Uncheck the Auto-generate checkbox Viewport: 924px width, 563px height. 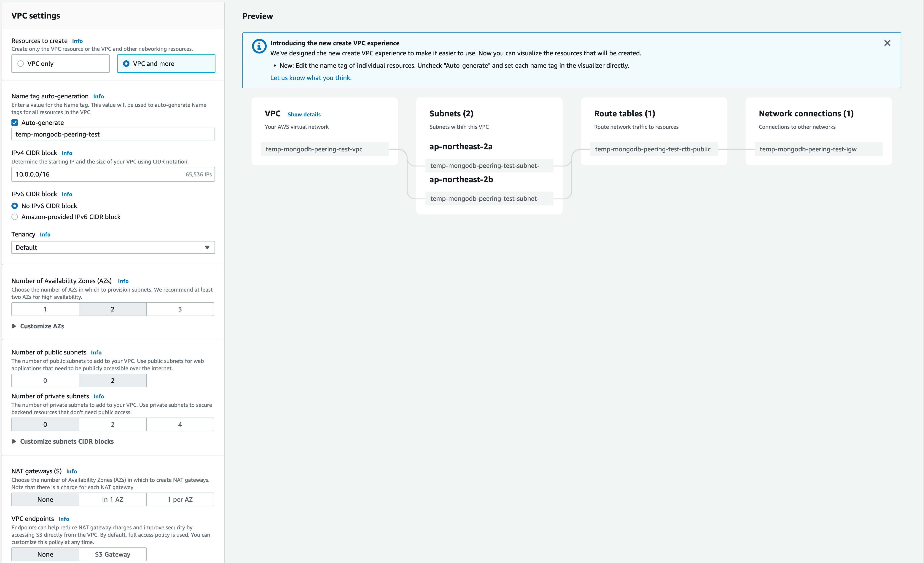[x=15, y=123]
